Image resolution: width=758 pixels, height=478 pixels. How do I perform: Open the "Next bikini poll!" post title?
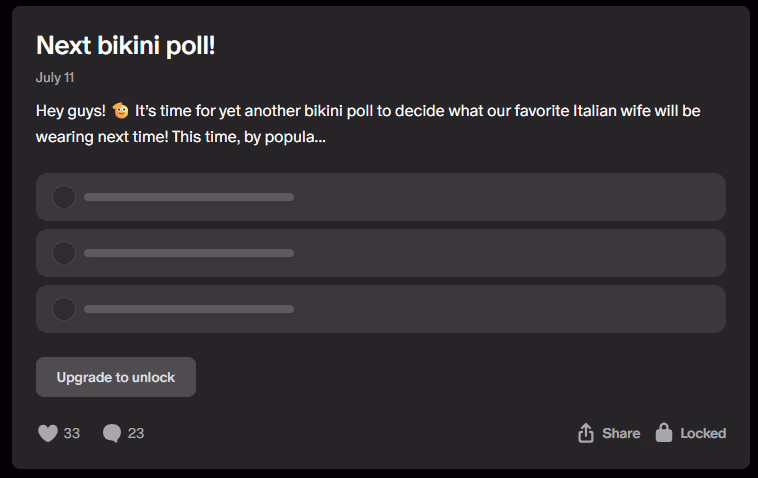click(126, 45)
